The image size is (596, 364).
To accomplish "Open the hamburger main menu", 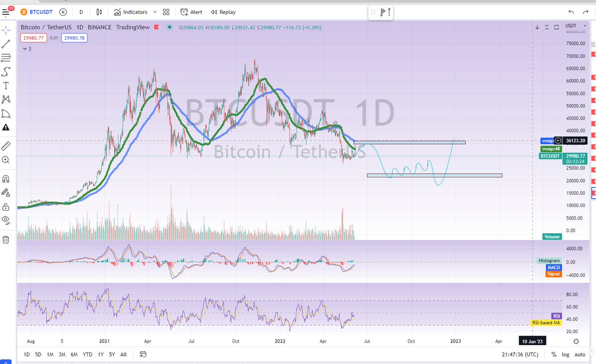I will click(x=7, y=11).
